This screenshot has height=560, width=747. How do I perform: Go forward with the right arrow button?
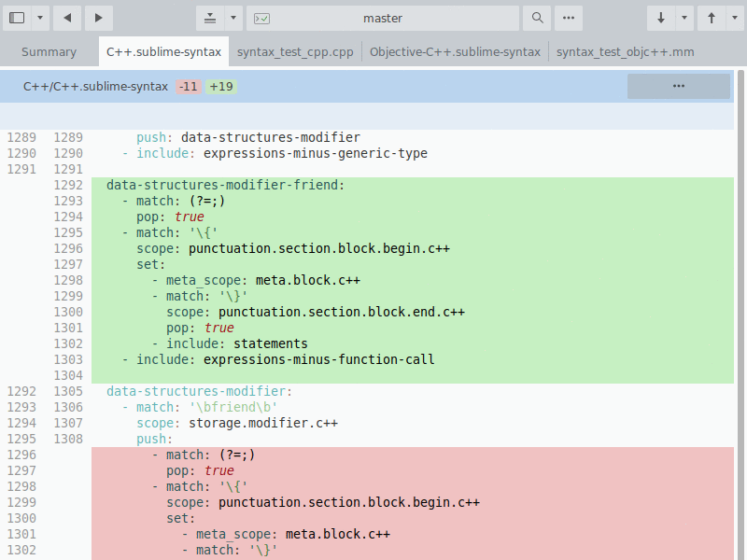pyautogui.click(x=99, y=18)
